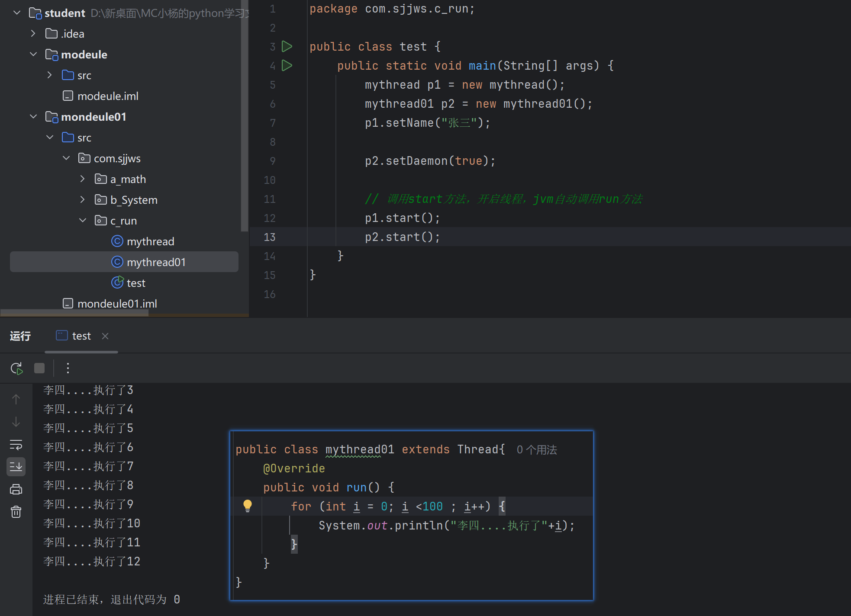
Task: Click the yellow lightbulb intention icon
Action: coord(248,505)
